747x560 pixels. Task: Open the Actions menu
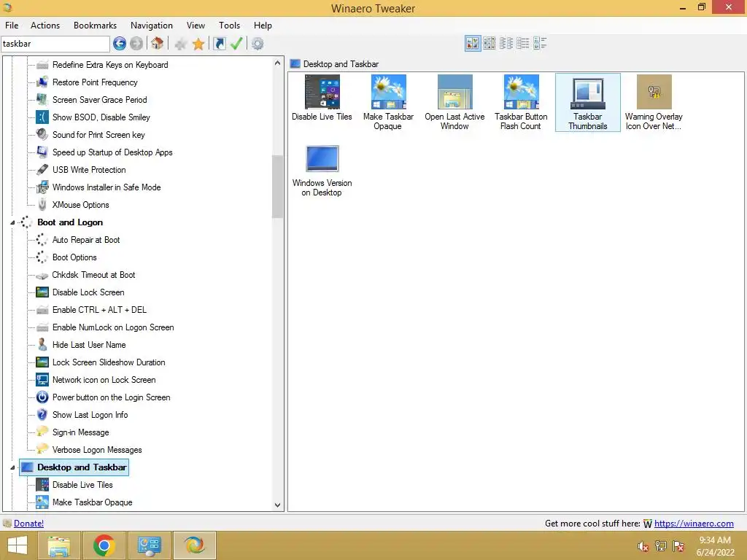pos(45,26)
